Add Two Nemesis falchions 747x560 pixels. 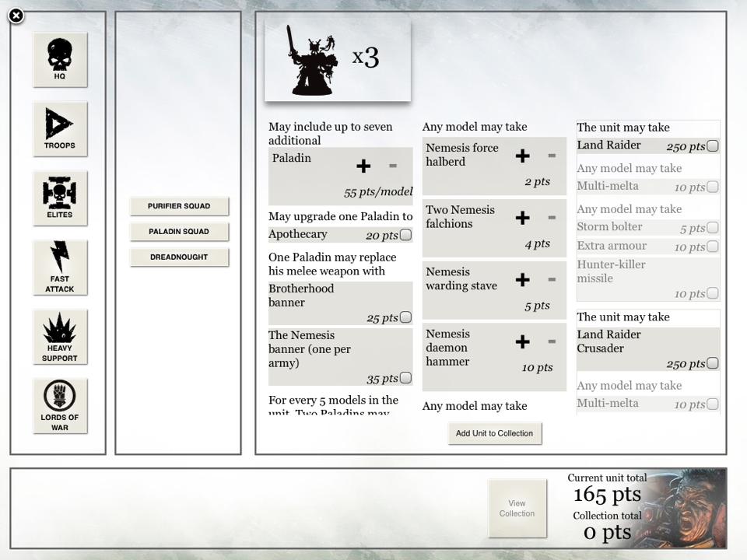523,218
